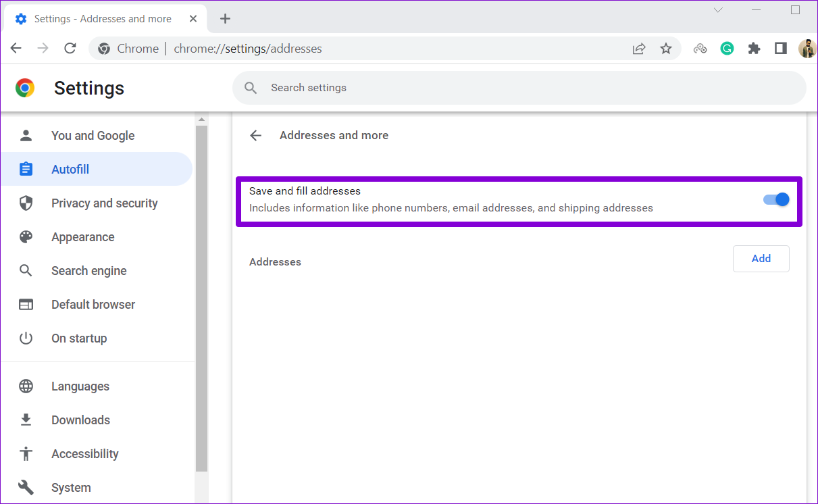Click the Add button next to Addresses

[761, 259]
